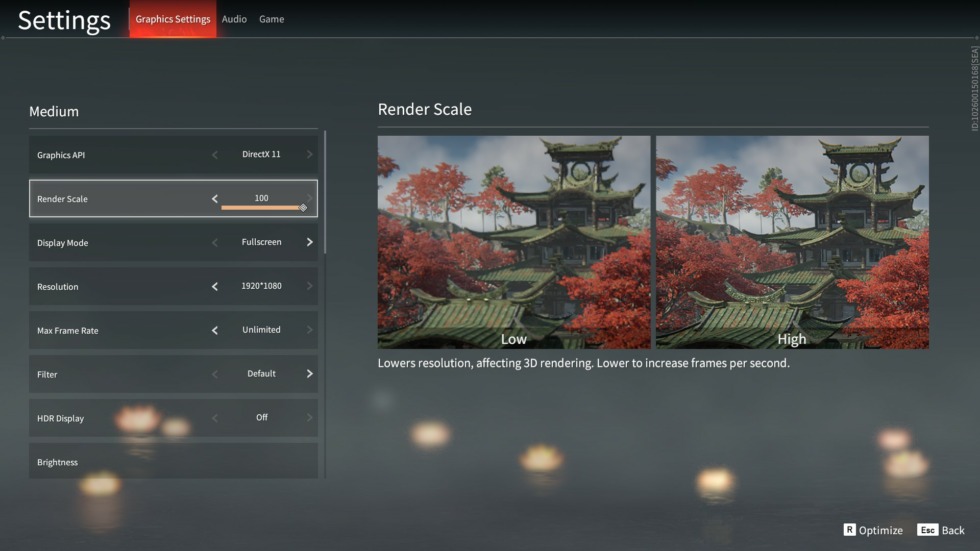Screen dimensions: 980x551
Task: Click the Fullscreen value
Action: point(261,242)
